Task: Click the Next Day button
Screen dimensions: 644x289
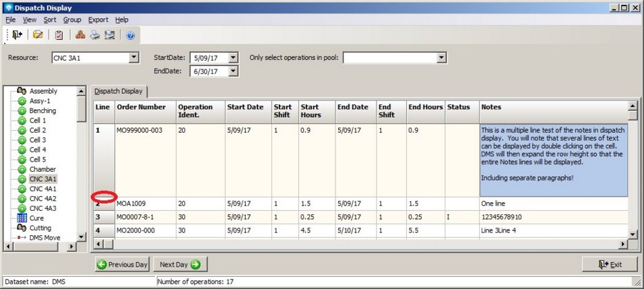Action: (179, 264)
